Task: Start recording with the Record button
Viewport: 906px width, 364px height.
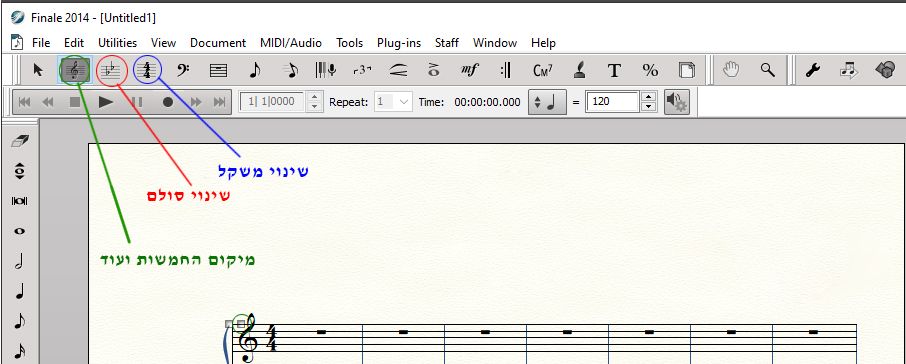Action: [168, 102]
